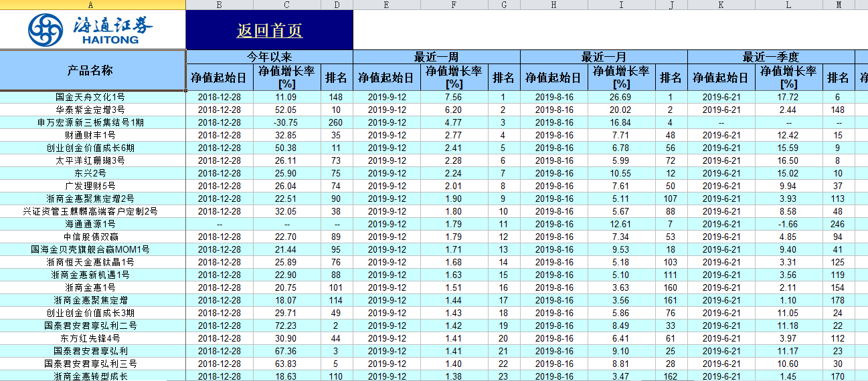Click year-to-date growth value 72.23
The width and height of the screenshot is (868, 381).
(x=286, y=326)
